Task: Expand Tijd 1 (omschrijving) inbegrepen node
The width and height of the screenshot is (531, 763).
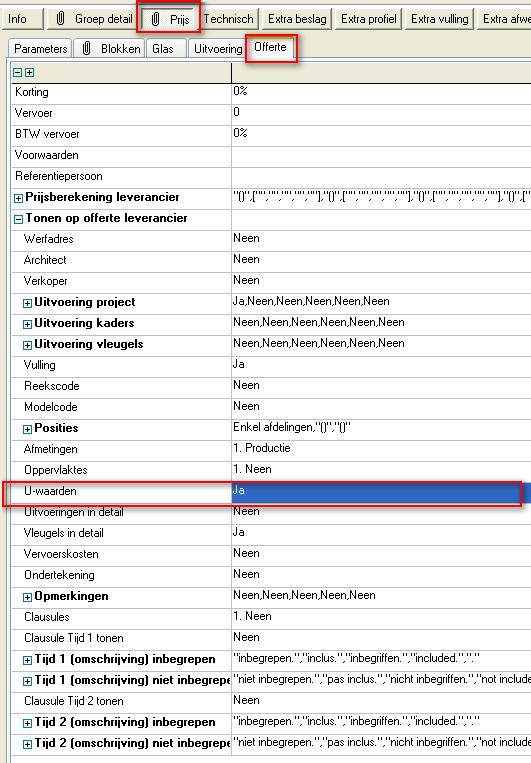Action: point(28,660)
